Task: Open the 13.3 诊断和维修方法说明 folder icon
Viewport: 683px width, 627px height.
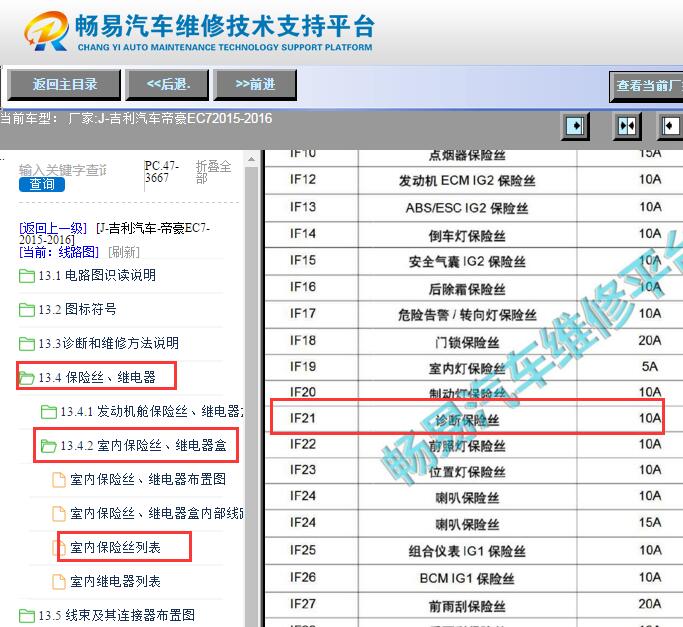Action: 27,344
